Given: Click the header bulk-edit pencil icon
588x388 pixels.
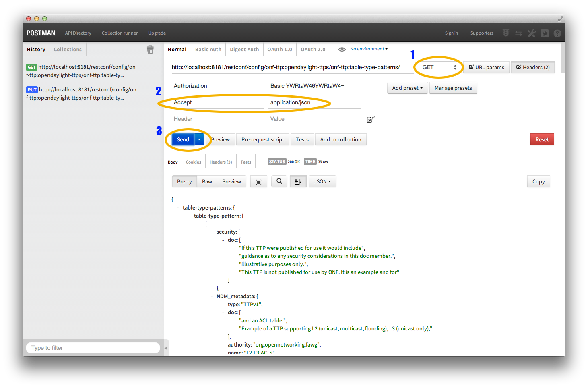Looking at the screenshot, I should 371,119.
